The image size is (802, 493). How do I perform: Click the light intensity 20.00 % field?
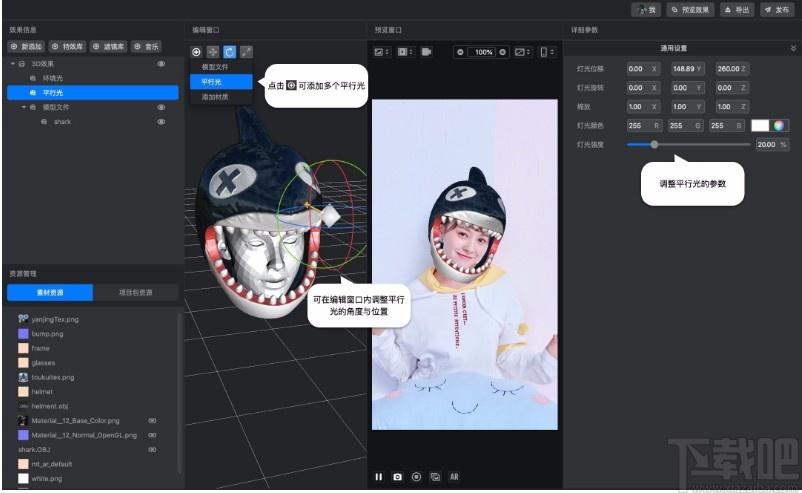tap(771, 145)
